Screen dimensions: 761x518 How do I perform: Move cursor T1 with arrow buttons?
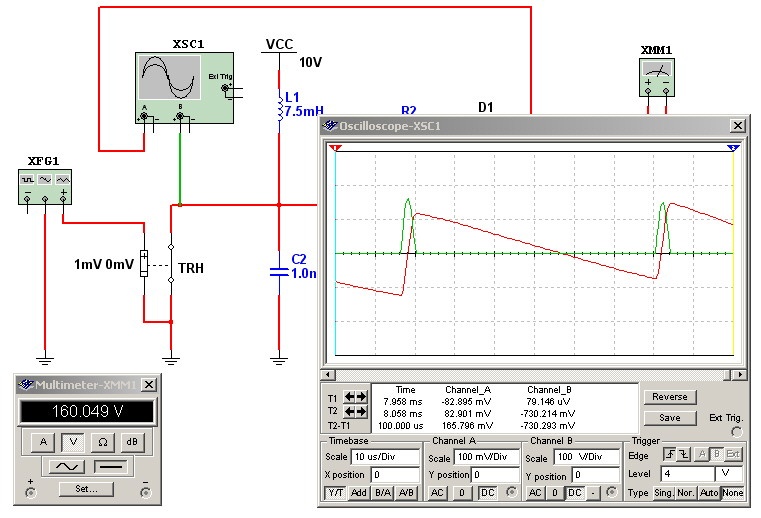[x=356, y=397]
